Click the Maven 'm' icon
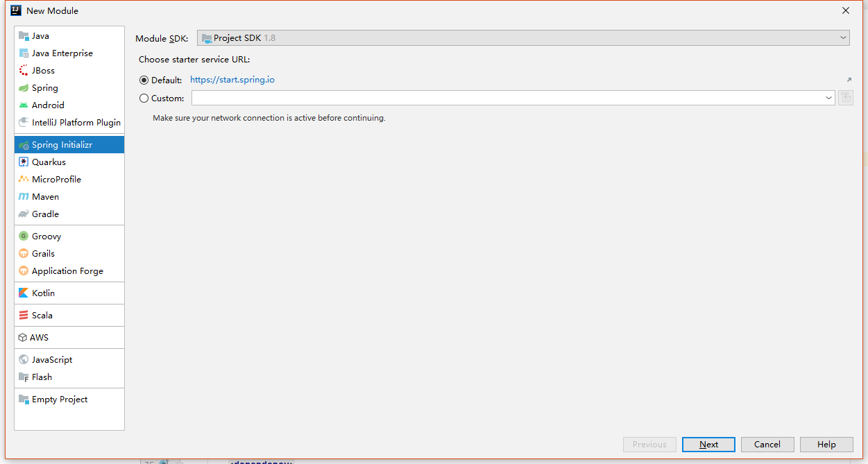This screenshot has height=464, width=868. 24,197
